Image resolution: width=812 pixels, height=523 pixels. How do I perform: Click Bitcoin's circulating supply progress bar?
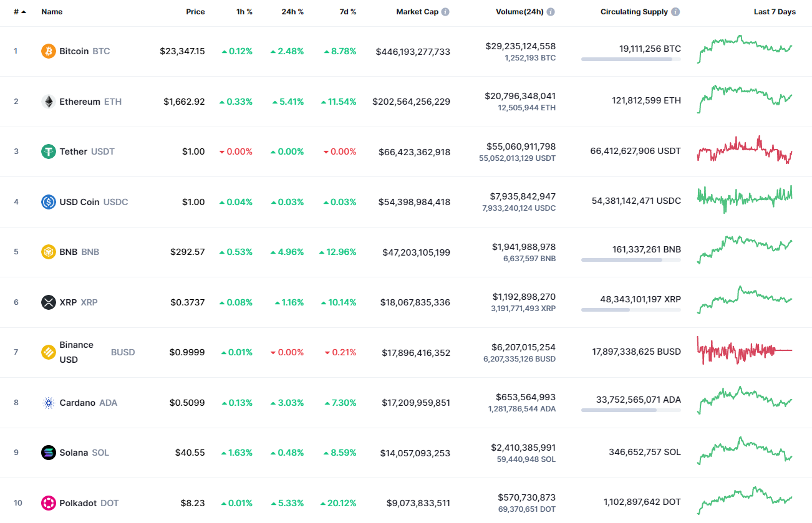tap(631, 59)
